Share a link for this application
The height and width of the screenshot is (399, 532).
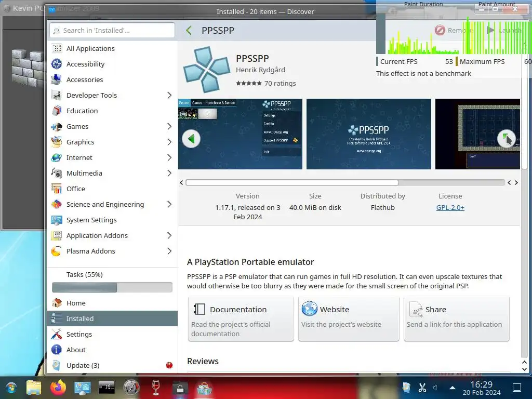(x=457, y=318)
